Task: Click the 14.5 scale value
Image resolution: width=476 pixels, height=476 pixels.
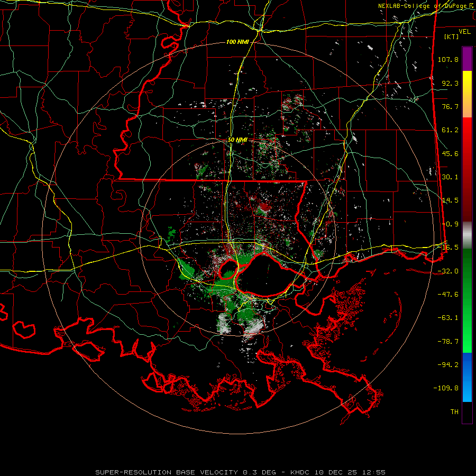Action: (x=450, y=200)
